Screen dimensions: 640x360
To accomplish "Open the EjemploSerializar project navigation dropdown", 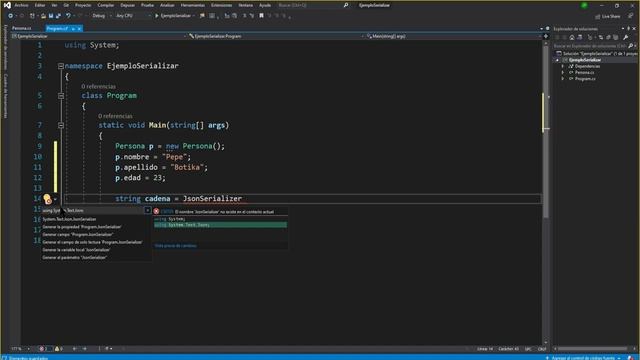I will pyautogui.click(x=98, y=36).
